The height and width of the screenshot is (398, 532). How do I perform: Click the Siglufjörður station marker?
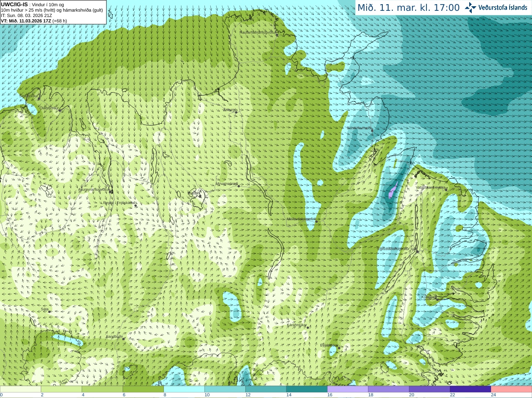pyautogui.click(x=39, y=99)
